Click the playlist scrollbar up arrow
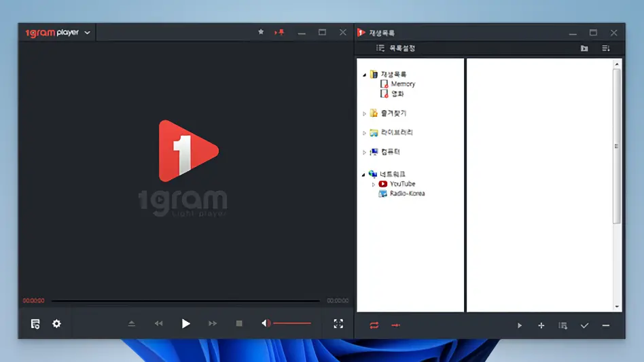644x362 pixels. click(x=617, y=65)
